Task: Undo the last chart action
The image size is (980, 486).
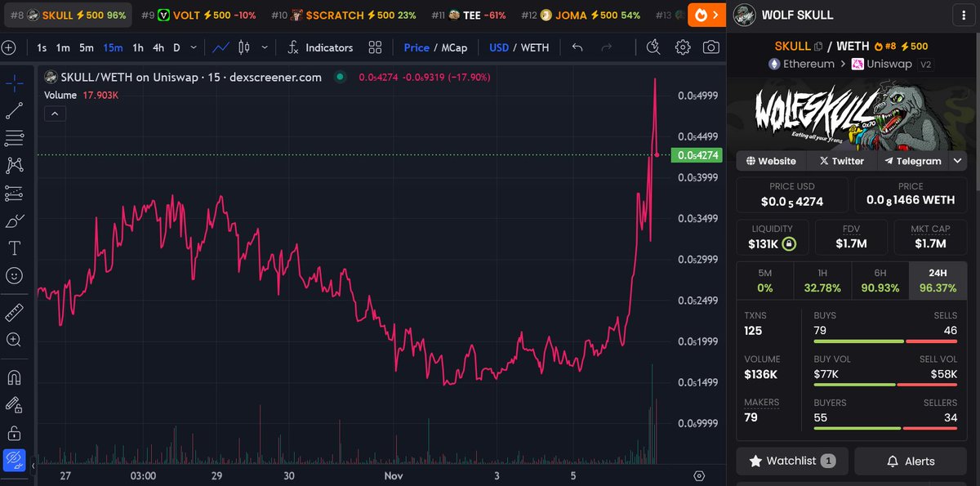Action: 577,47
